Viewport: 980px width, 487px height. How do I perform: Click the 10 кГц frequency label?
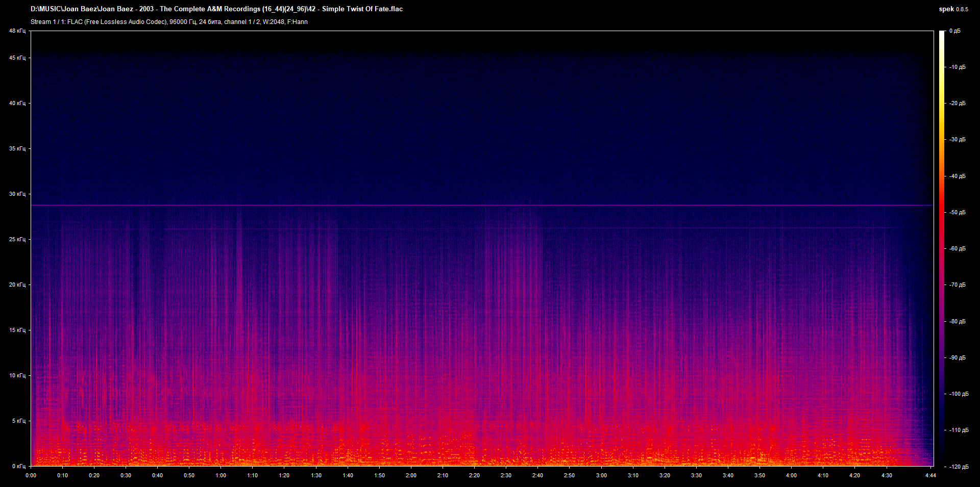pos(17,376)
